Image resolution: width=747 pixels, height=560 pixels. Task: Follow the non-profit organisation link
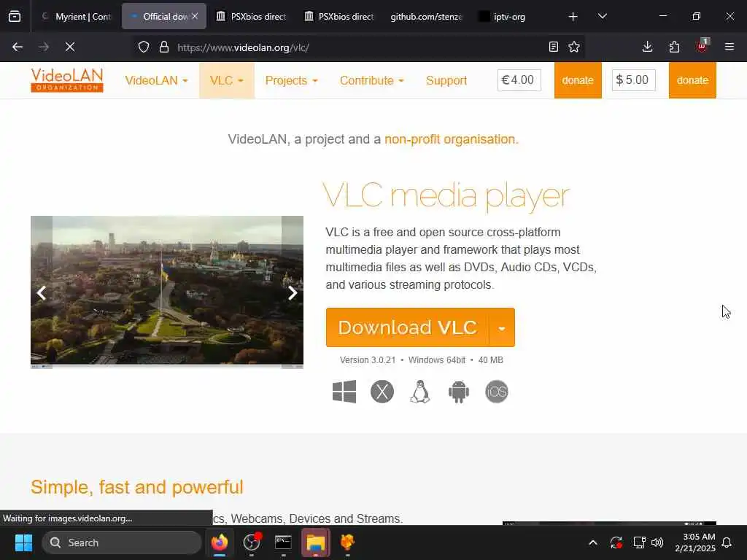coord(449,139)
